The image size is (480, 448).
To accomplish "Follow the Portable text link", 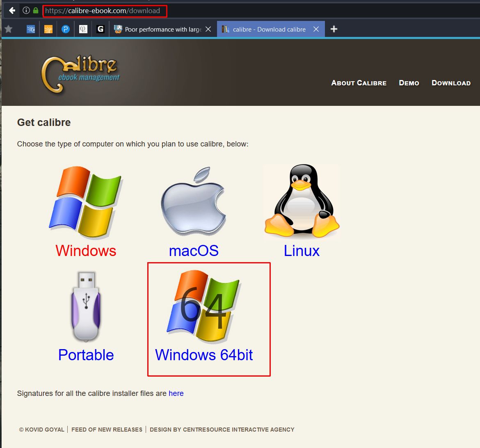I will pos(86,355).
